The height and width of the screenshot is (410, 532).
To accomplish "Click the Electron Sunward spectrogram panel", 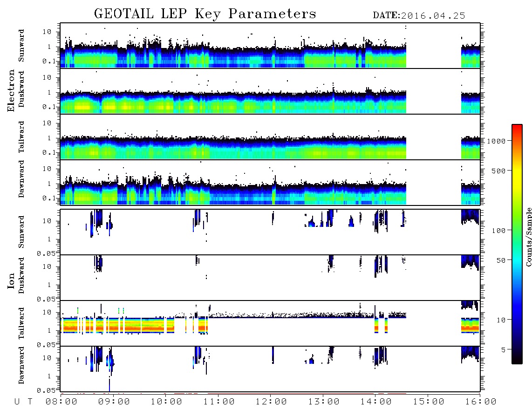I will 270,46.
